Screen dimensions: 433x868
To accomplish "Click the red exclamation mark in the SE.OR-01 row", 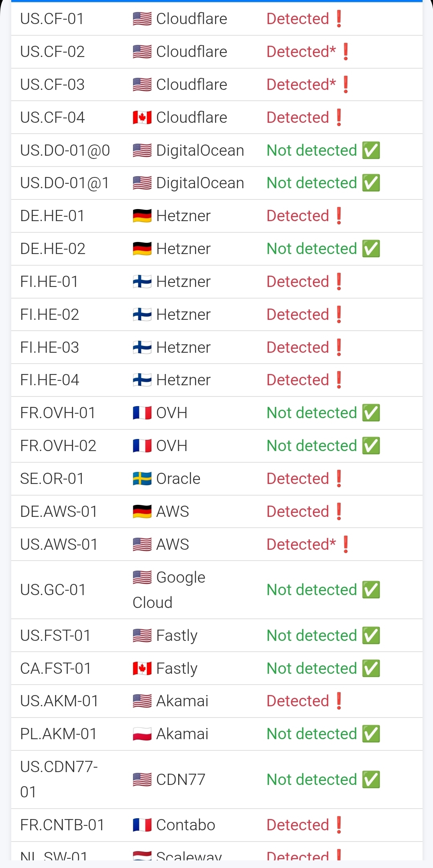I will pyautogui.click(x=339, y=479).
